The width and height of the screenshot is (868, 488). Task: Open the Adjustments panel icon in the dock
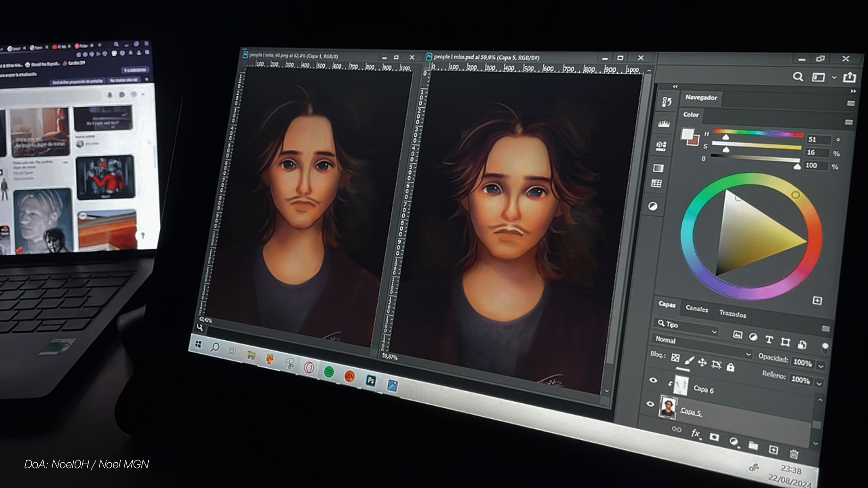click(x=653, y=206)
